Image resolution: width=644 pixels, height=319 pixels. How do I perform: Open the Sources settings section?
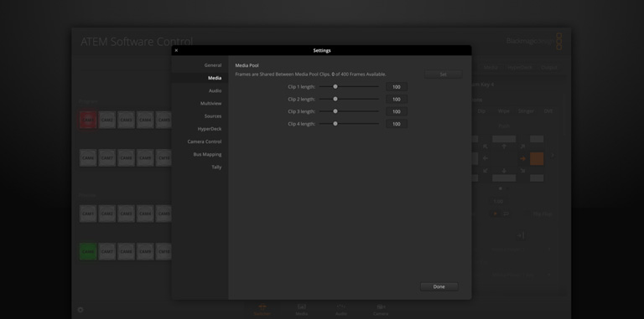213,116
